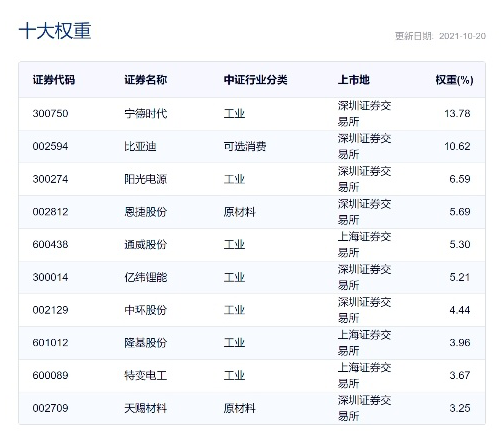This screenshot has height=442, width=504.
Task: Click weight value 3.67
Action: [x=460, y=375]
